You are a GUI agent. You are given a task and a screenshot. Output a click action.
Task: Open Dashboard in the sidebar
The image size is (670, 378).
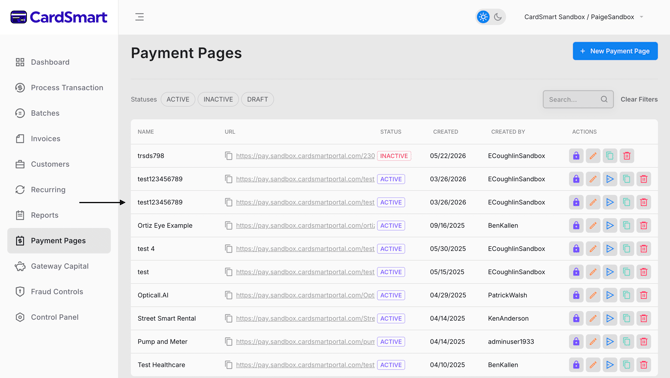click(59, 62)
